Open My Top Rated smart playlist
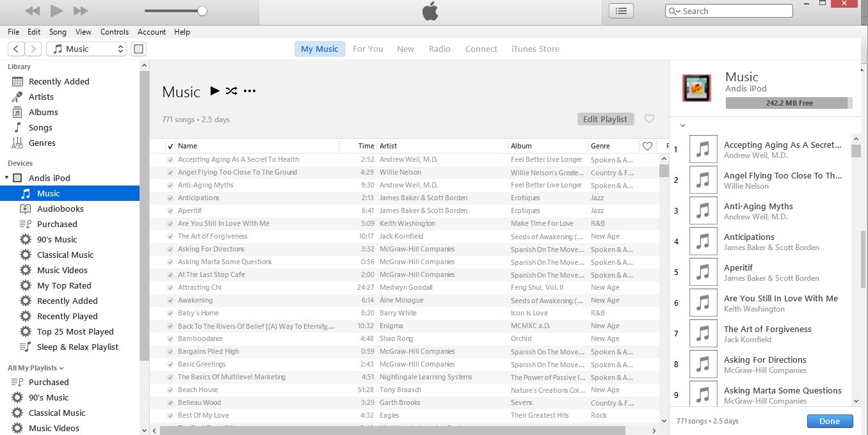868x435 pixels. pos(64,285)
